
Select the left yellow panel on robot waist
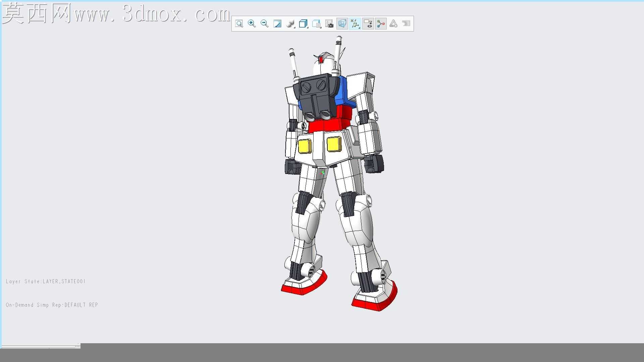(305, 146)
